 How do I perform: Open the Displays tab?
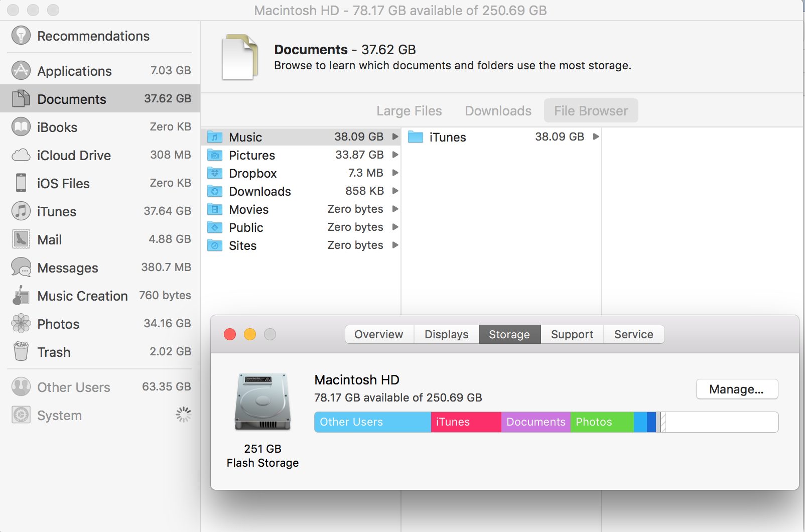pos(446,334)
